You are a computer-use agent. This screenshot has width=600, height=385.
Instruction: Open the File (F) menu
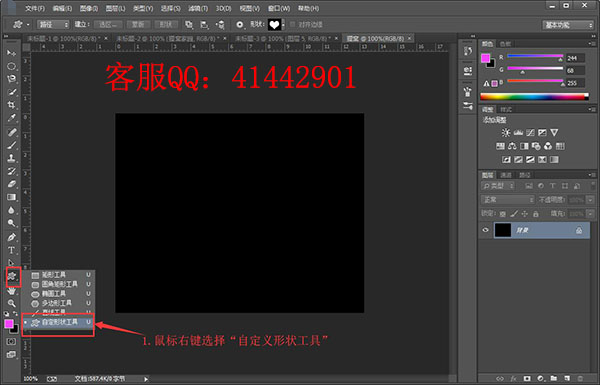(x=35, y=8)
